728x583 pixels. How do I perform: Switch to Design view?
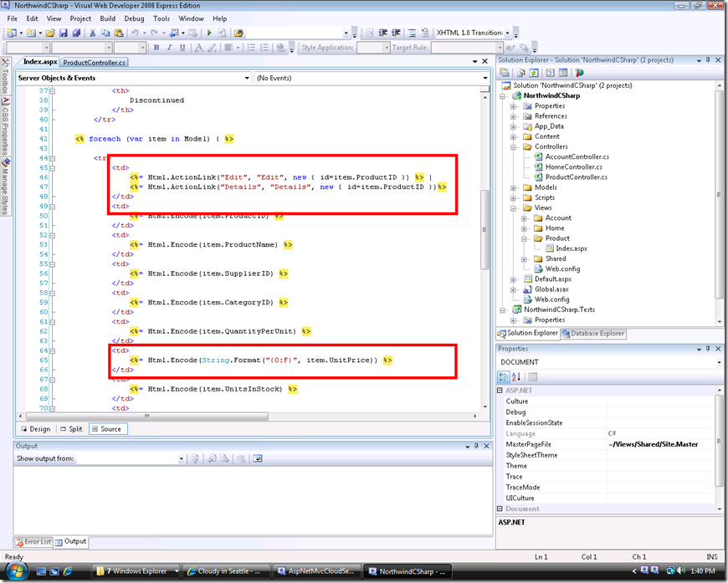coord(36,429)
